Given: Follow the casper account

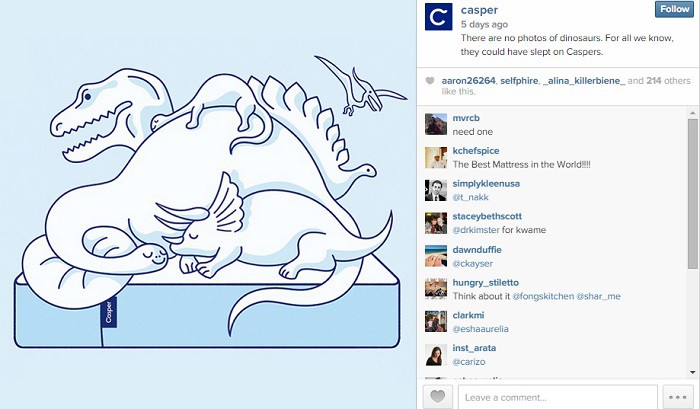Looking at the screenshot, I should pyautogui.click(x=674, y=9).
